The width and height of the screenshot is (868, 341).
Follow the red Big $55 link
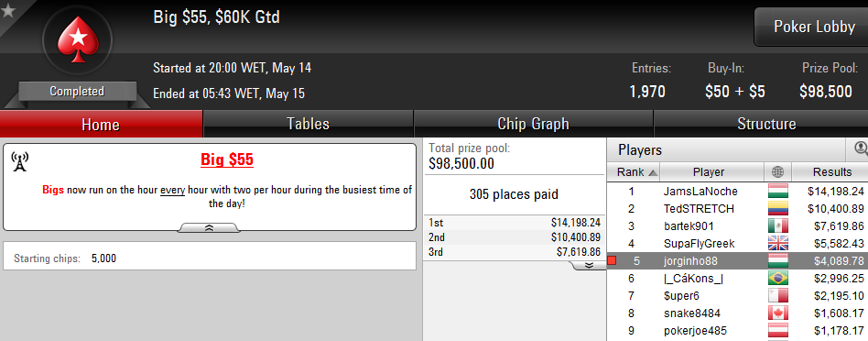[x=227, y=160]
